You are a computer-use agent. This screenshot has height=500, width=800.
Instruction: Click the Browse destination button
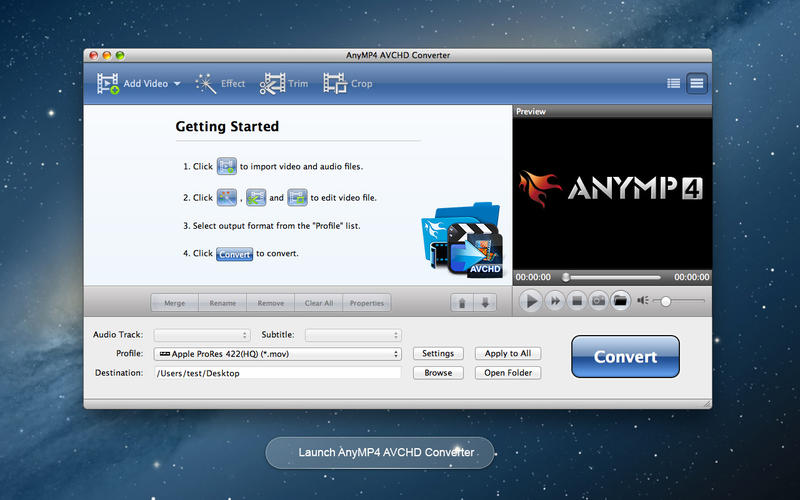438,373
